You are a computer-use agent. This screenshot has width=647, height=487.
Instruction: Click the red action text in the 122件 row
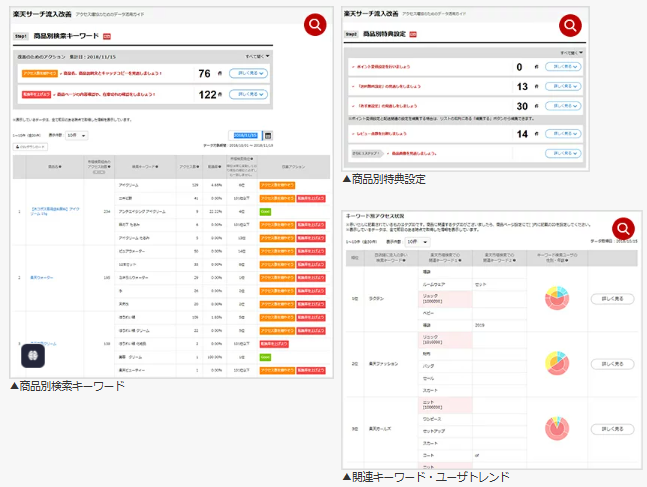point(105,95)
